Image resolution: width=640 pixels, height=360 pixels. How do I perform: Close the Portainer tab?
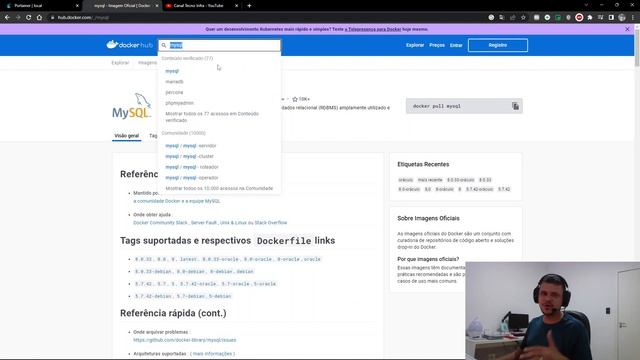click(x=78, y=6)
